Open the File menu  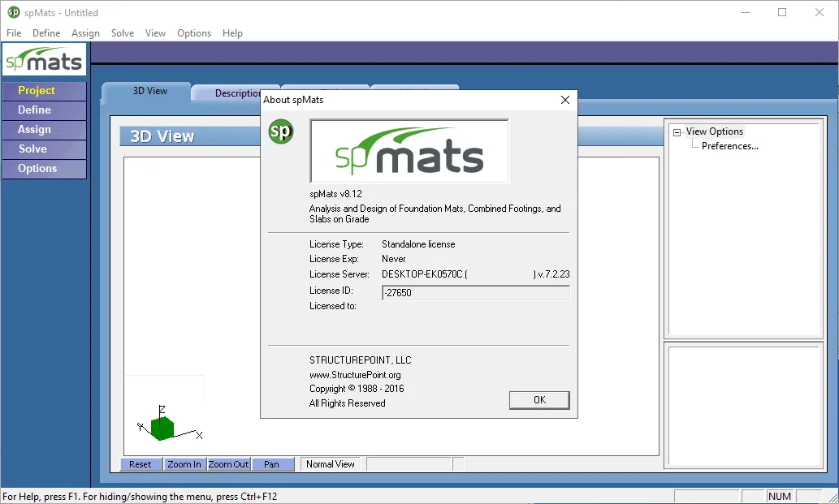tap(14, 33)
